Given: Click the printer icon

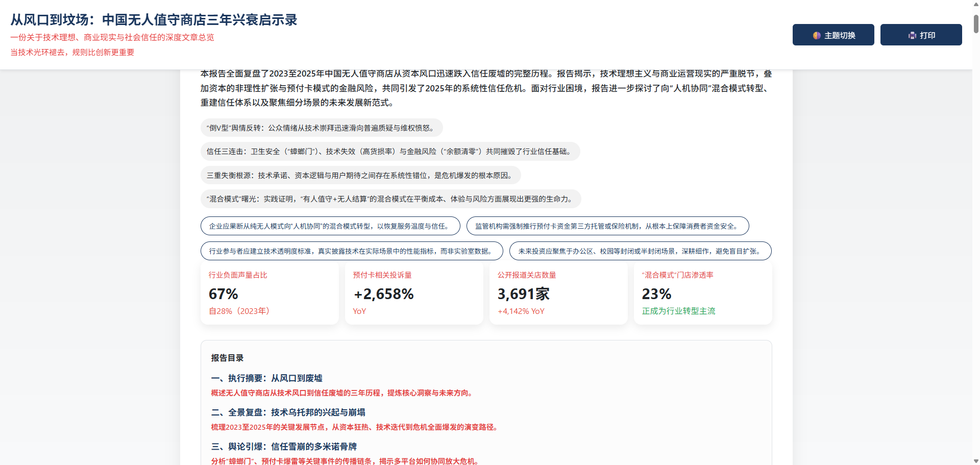Looking at the screenshot, I should coord(912,35).
